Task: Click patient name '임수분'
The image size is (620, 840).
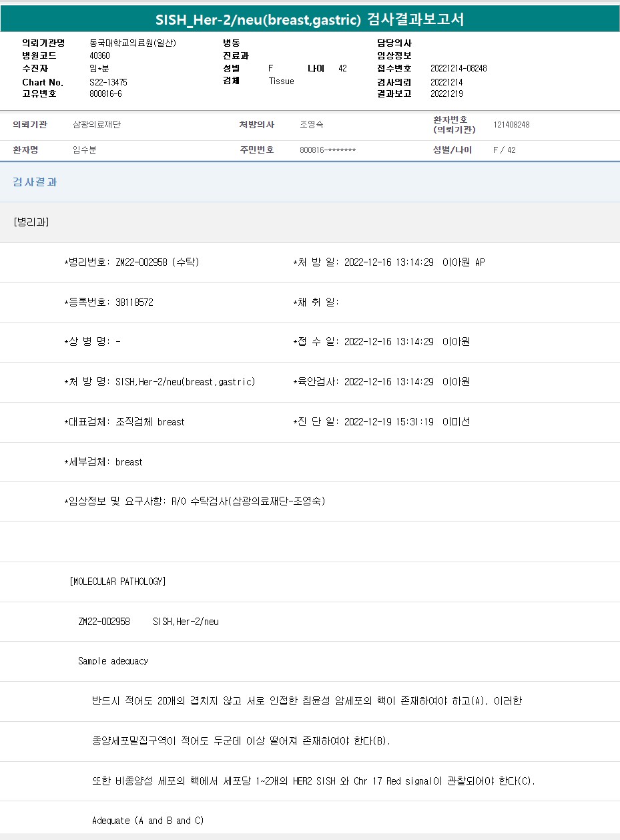Action: click(85, 150)
